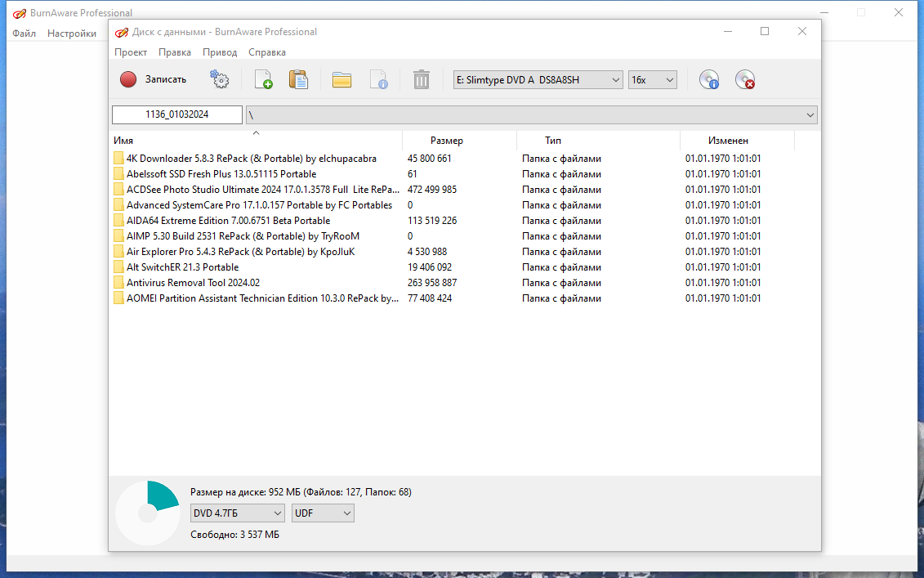The image size is (924, 578).
Task: Click folder icon beside Antivirus Removal Tool row
Action: click(x=118, y=283)
